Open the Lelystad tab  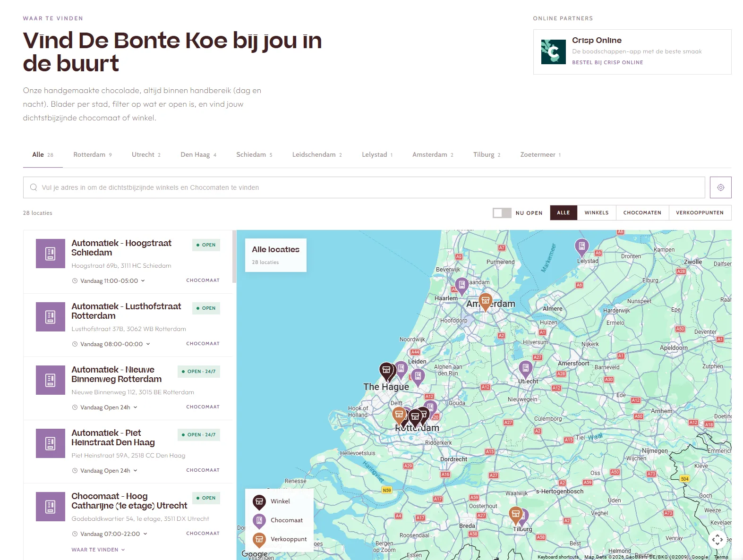pyautogui.click(x=377, y=154)
